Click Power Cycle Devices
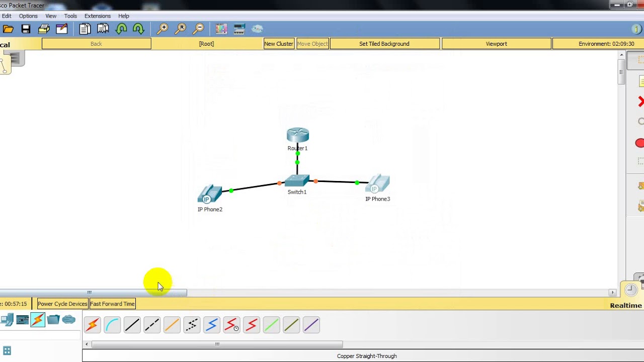This screenshot has width=644, height=362. [x=62, y=304]
